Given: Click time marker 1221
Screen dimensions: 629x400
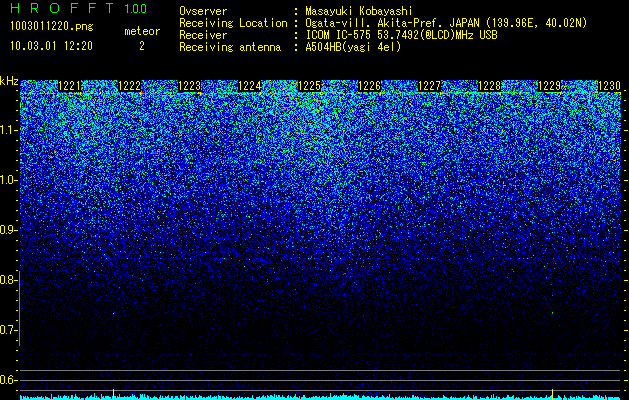Looking at the screenshot, I should pos(70,86).
